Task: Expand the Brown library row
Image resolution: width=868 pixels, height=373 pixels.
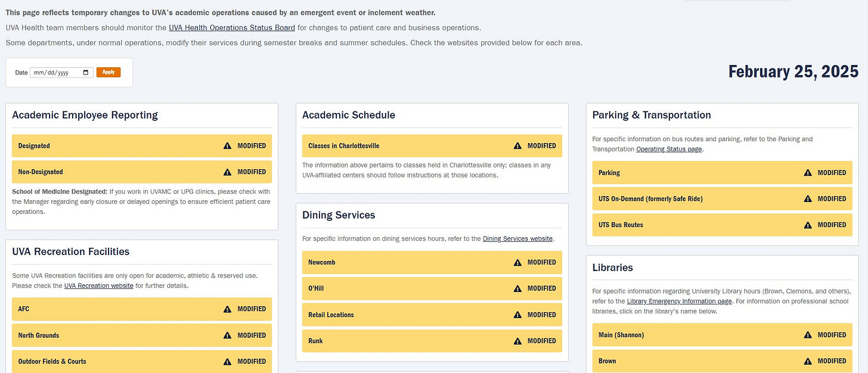Action: (x=723, y=361)
